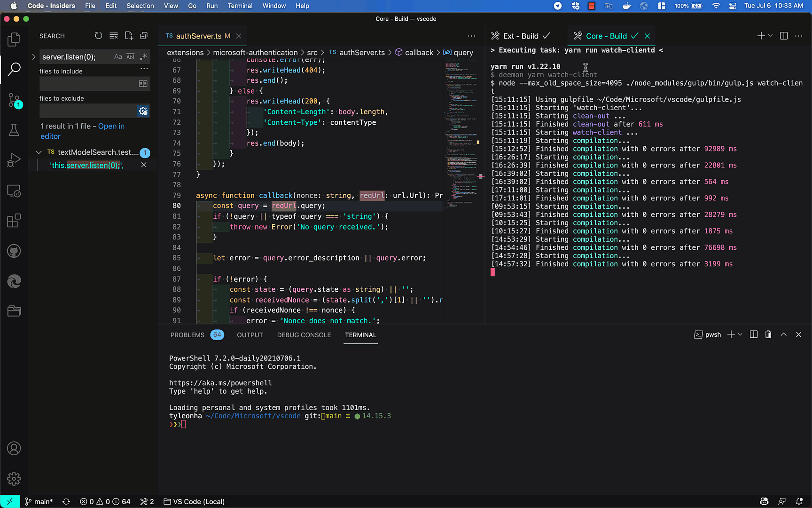Switch to the Ext - Build terminal tab
812x508 pixels.
(x=520, y=36)
